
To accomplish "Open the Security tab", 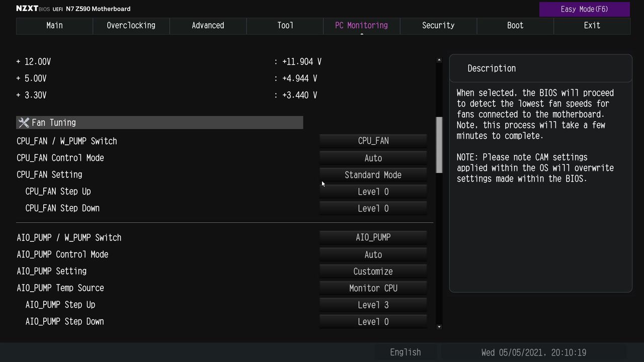I will point(438,26).
